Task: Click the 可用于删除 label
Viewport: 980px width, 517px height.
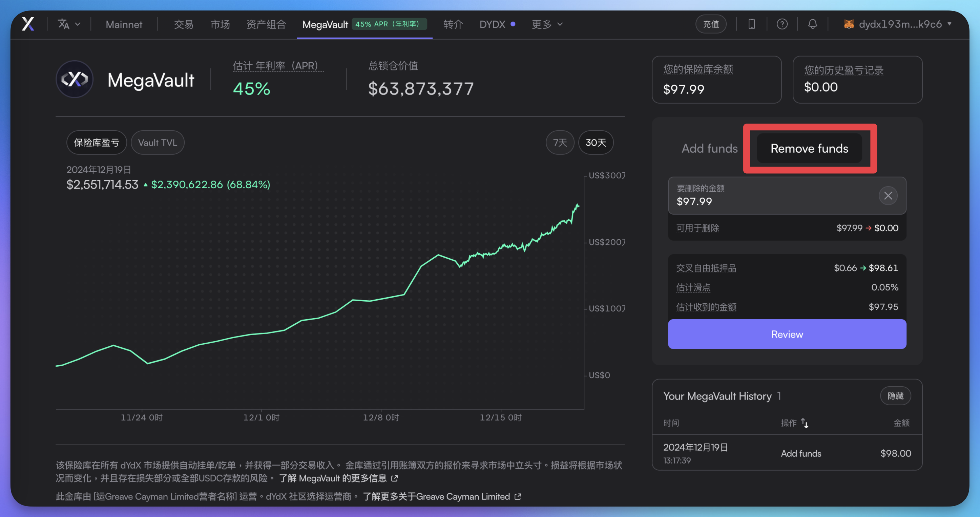Action: click(698, 228)
